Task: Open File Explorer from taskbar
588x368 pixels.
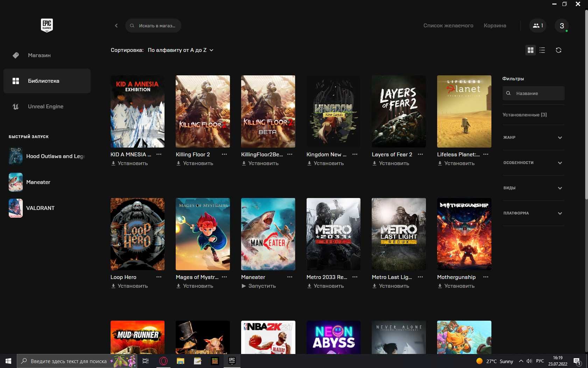Action: tap(180, 361)
